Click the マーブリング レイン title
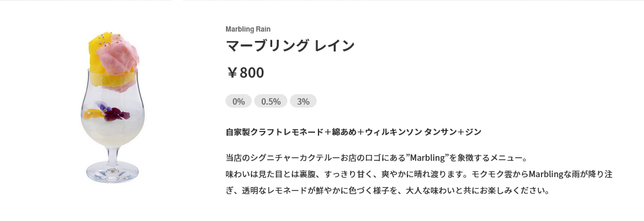644x221 pixels. click(290, 45)
